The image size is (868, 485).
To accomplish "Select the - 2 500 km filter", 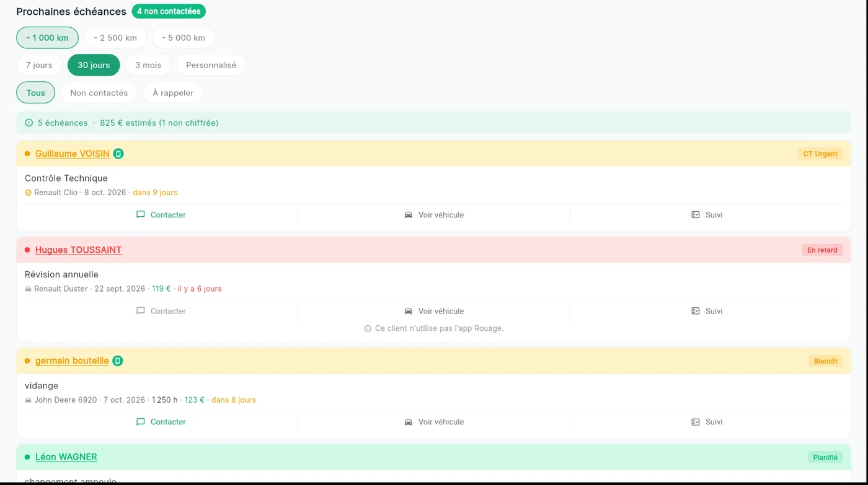I will click(115, 38).
